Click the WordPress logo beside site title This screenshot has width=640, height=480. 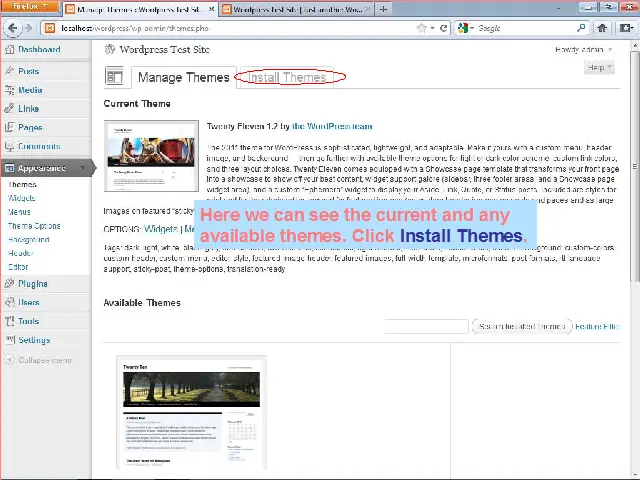(x=109, y=49)
